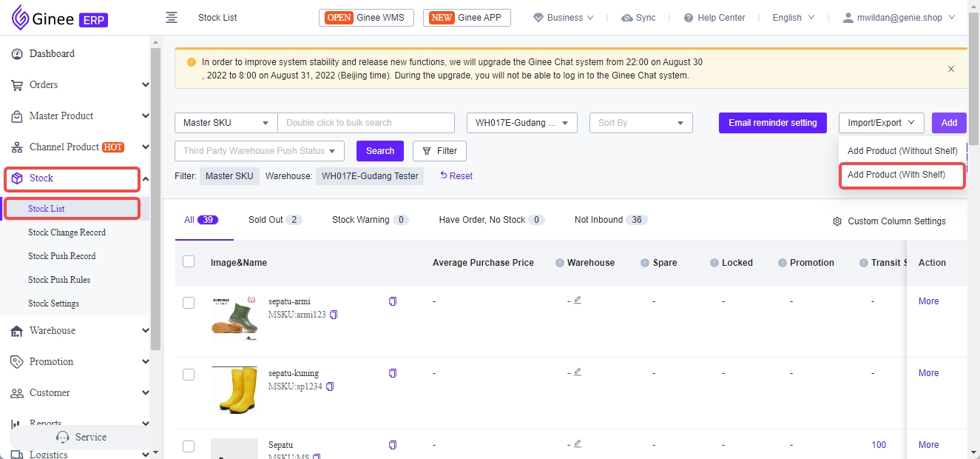The height and width of the screenshot is (459, 980).
Task: Switch to the Stock Warning tab
Action: point(371,220)
